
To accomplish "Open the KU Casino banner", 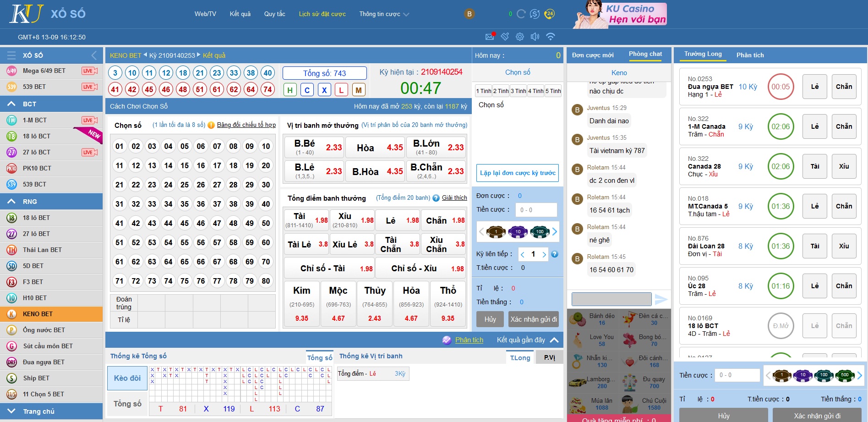I will pos(621,14).
